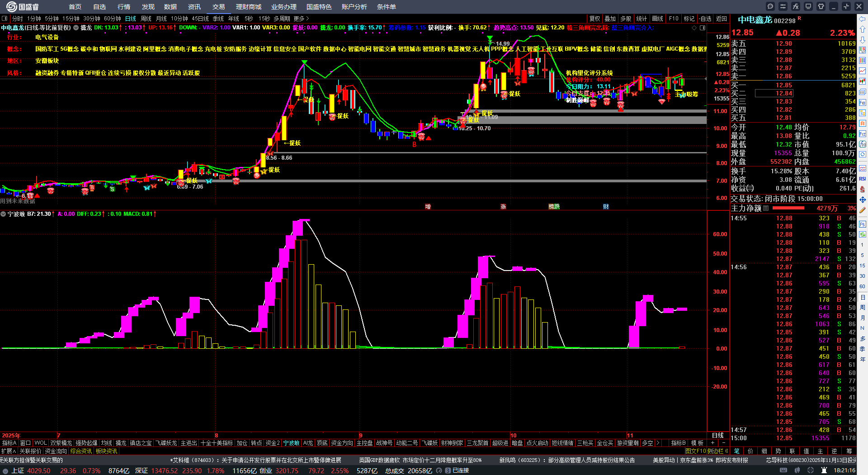Image resolution: width=868 pixels, height=475 pixels.
Task: Toggle the 叠加 overlay button
Action: pos(610,19)
